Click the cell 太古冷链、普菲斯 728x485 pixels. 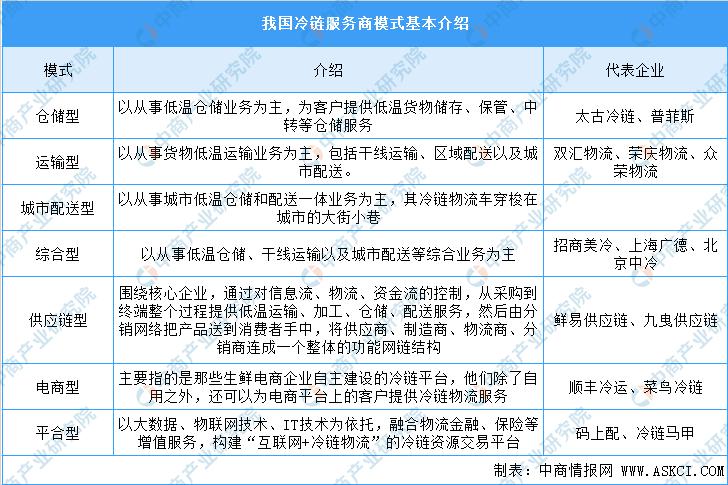click(635, 116)
